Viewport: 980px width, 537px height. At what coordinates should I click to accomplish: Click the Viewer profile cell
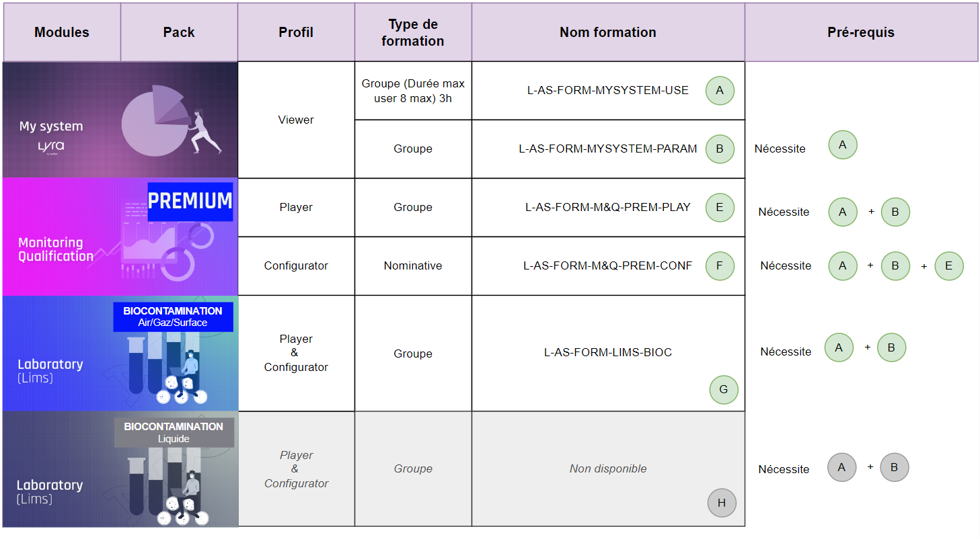296,120
